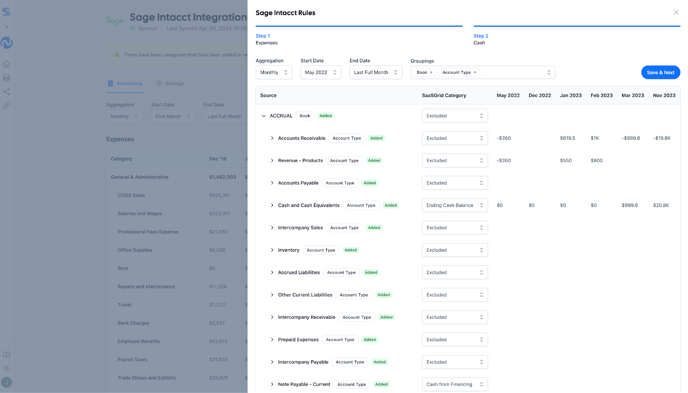Screen dimensions: 688x393
Task: Open the Groupings selector arrows
Action: (548, 72)
